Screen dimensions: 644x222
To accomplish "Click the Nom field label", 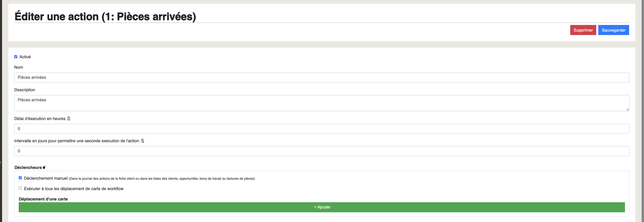I will pos(19,67).
